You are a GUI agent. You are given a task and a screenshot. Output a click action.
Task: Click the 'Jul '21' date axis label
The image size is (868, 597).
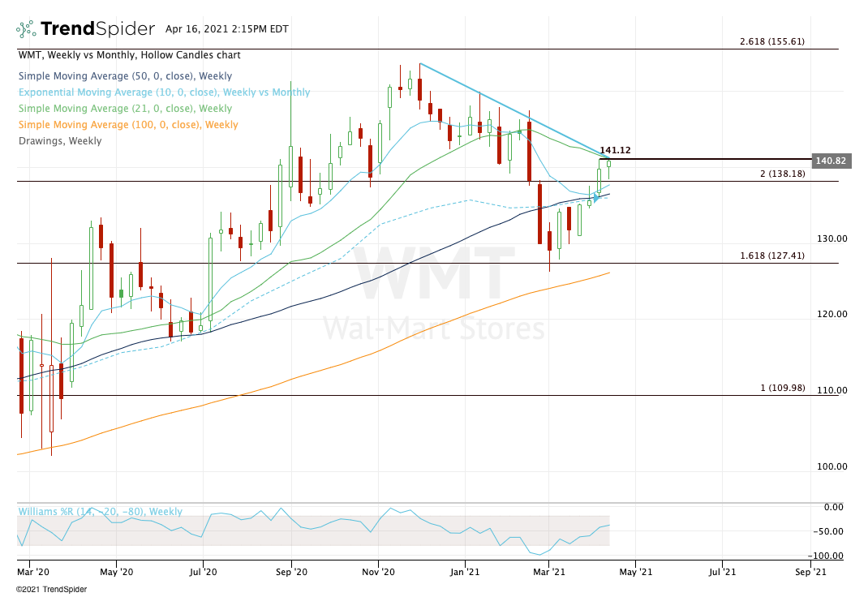click(722, 572)
